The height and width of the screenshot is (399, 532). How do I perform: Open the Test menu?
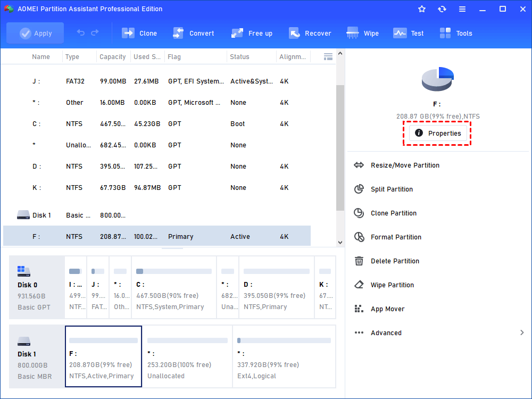click(408, 33)
